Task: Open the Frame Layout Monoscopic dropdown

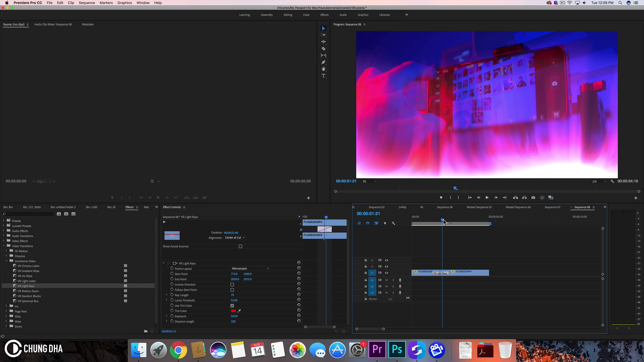Action: point(250,268)
